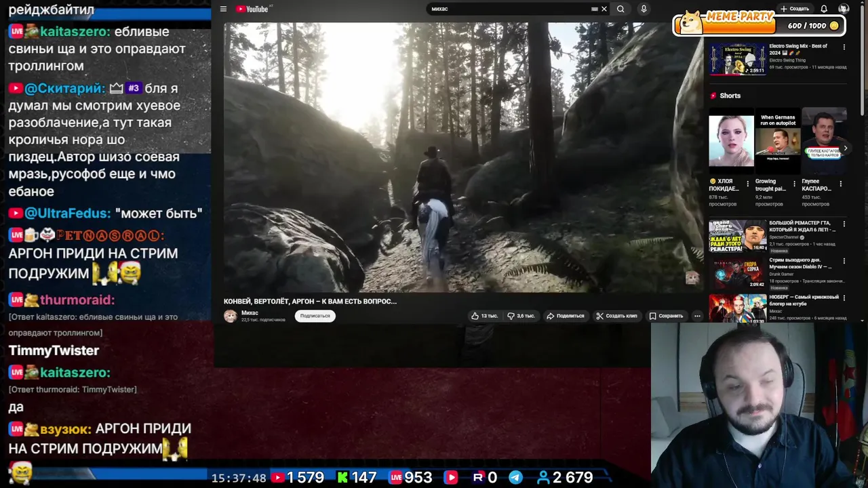Start voice search with the microphone icon
This screenshot has height=488, width=868.
coord(644,9)
